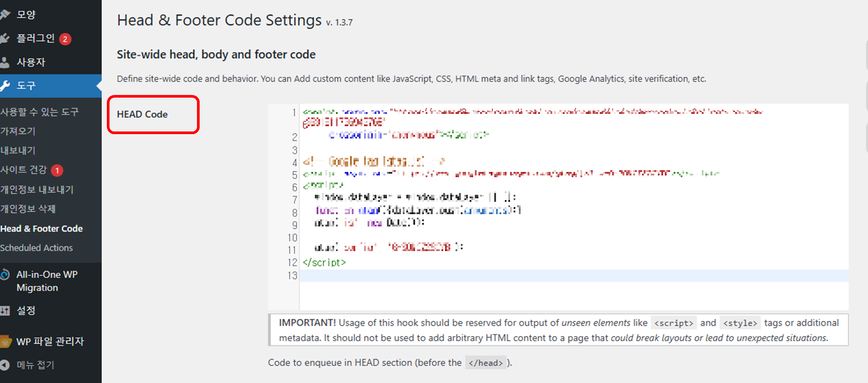
Task: Open 사이트 건강 page
Action: coord(23,170)
